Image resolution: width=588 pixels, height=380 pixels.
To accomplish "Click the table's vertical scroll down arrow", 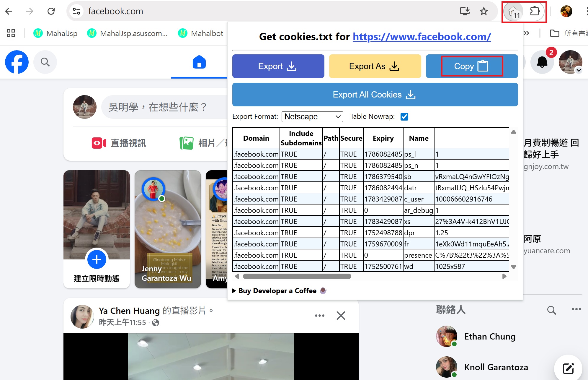I will [514, 267].
